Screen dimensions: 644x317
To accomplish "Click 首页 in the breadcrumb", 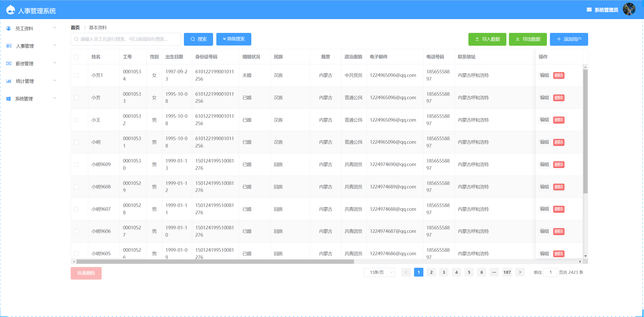I will [75, 28].
